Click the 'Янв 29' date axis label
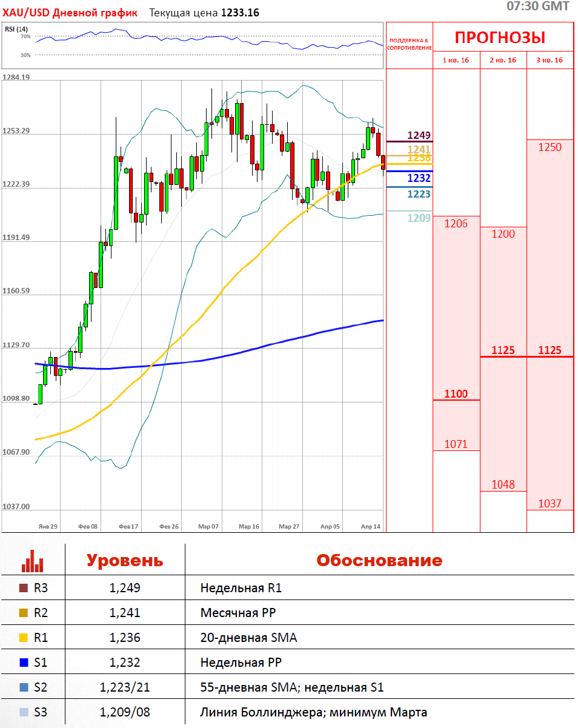578x728 pixels. tap(47, 527)
